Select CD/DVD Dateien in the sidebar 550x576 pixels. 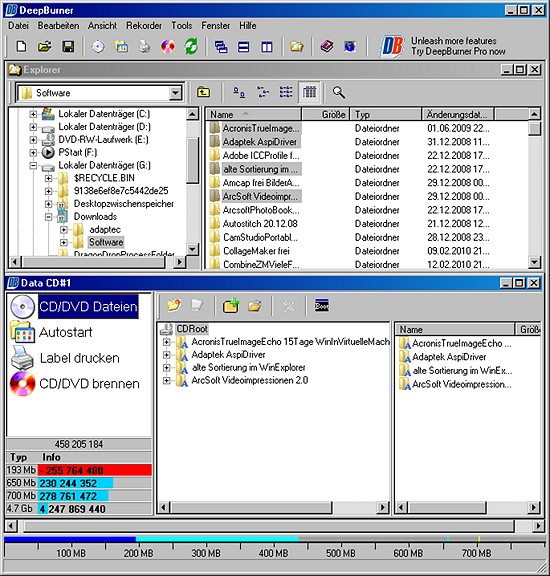click(x=88, y=306)
